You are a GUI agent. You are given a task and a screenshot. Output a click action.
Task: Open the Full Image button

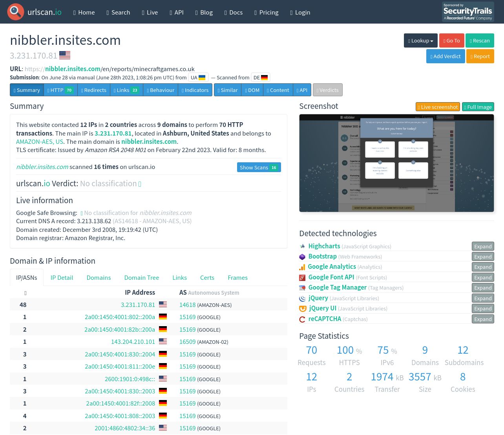coord(478,107)
